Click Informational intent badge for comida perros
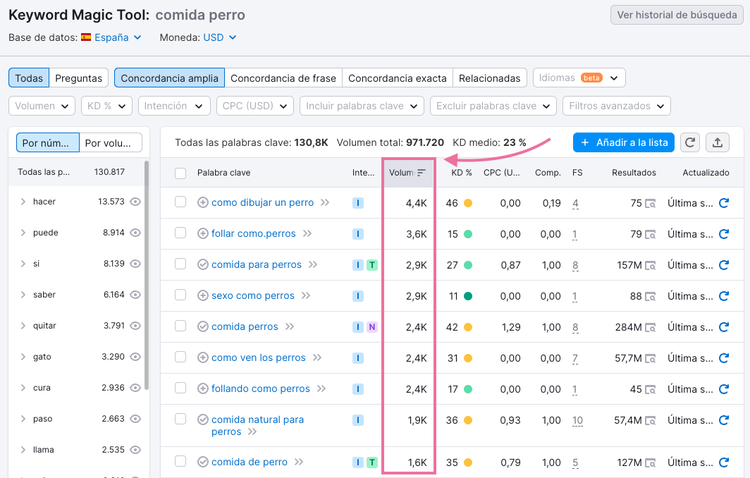This screenshot has height=478, width=750. tap(358, 327)
